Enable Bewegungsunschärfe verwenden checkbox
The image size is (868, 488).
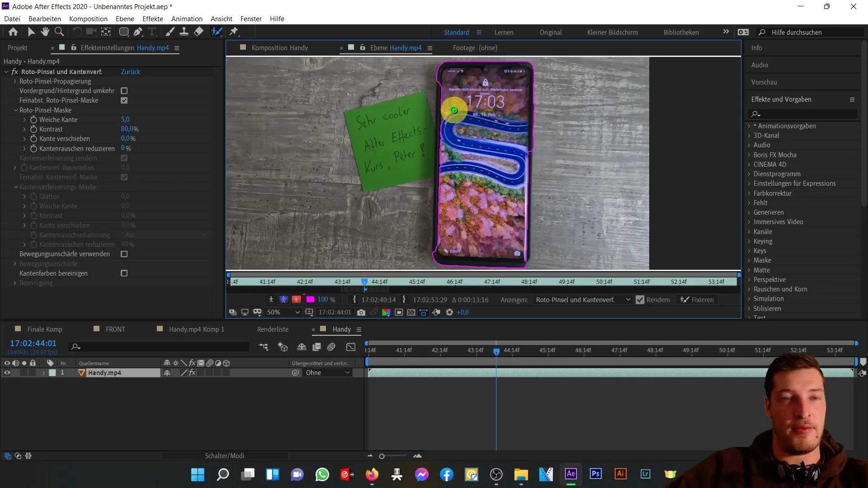[125, 254]
